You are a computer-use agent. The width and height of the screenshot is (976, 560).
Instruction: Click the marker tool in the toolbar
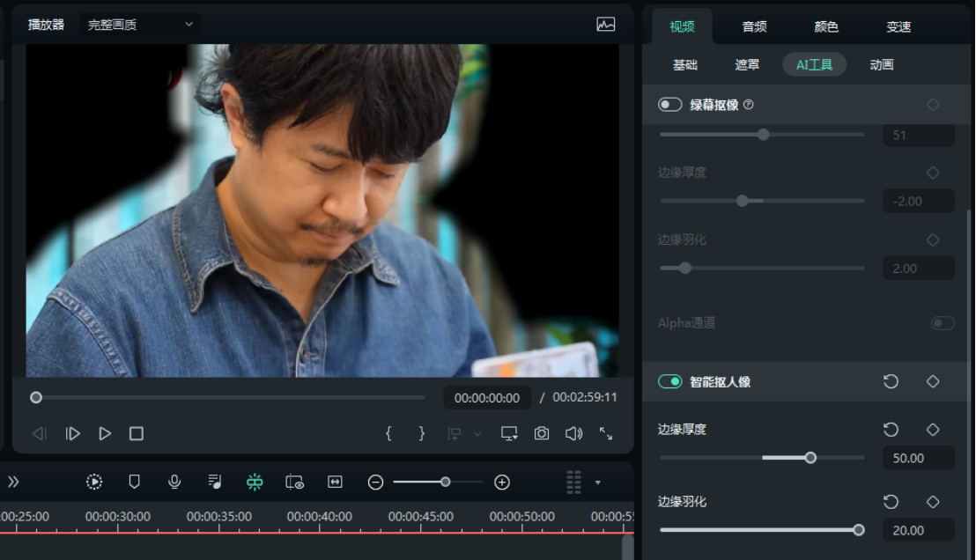pos(133,482)
